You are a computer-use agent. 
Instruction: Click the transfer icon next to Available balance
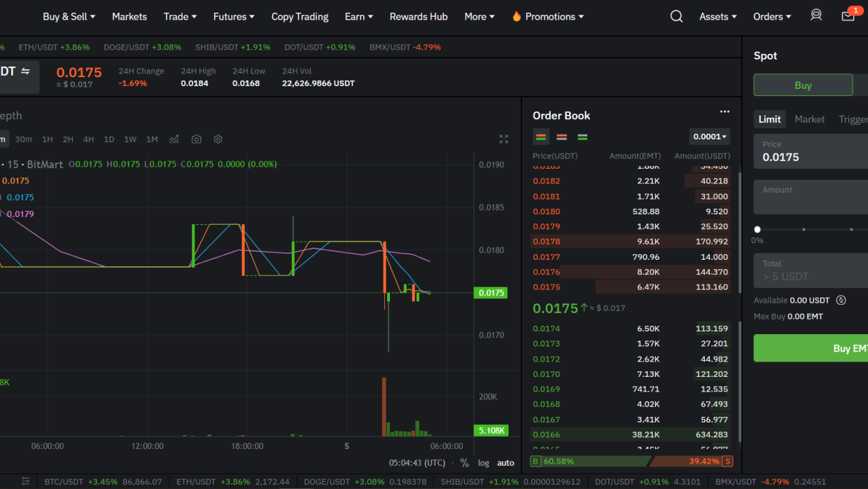pyautogui.click(x=841, y=300)
